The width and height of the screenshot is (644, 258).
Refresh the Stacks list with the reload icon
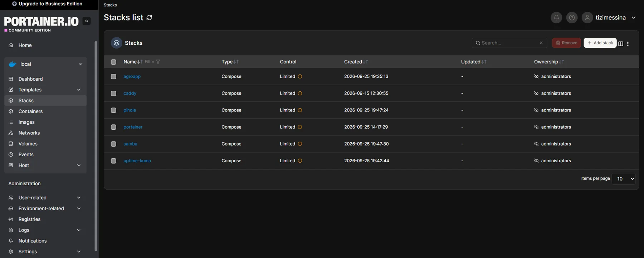click(x=149, y=18)
